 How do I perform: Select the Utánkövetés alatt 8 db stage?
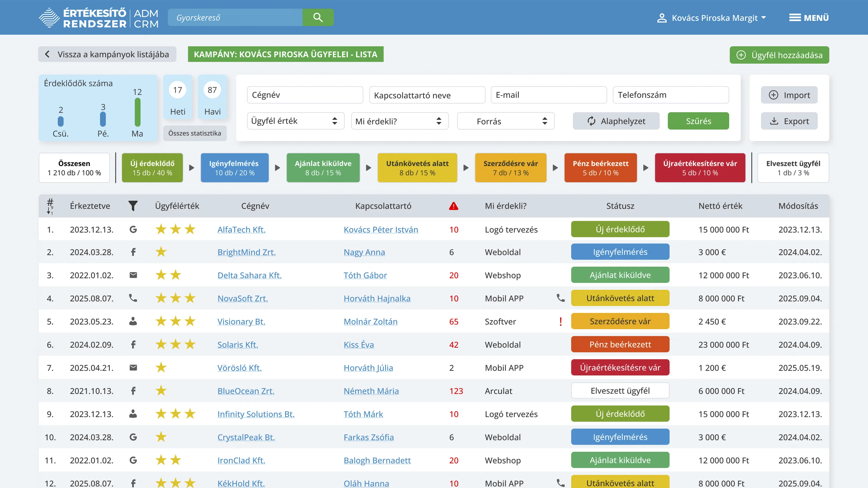417,168
